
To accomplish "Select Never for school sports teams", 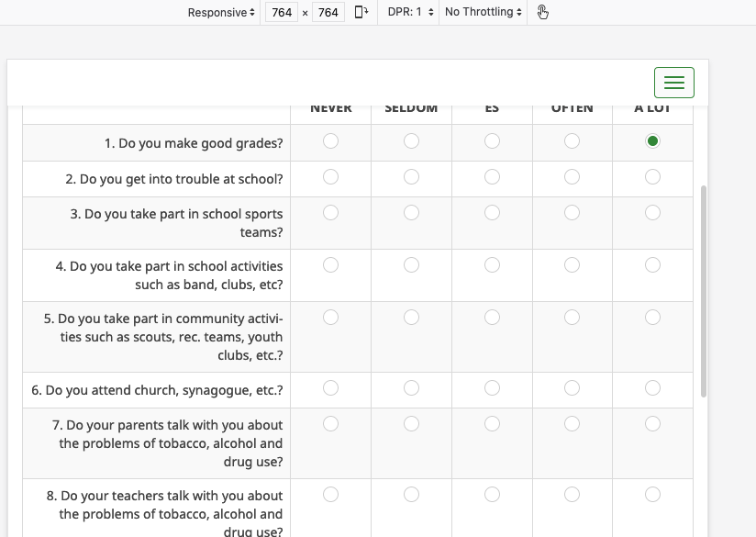I will (x=331, y=213).
